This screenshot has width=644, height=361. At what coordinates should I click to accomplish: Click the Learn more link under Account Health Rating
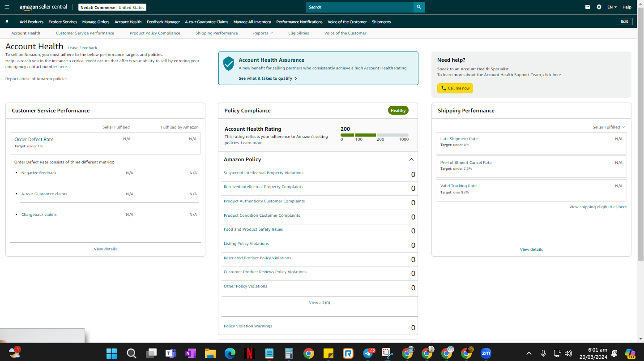pos(252,143)
